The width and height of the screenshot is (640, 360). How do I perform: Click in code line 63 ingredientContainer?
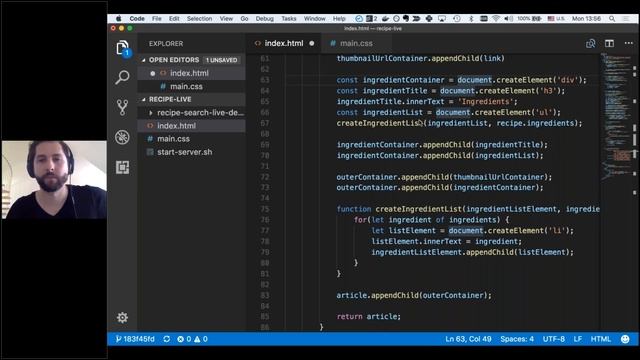point(403,80)
